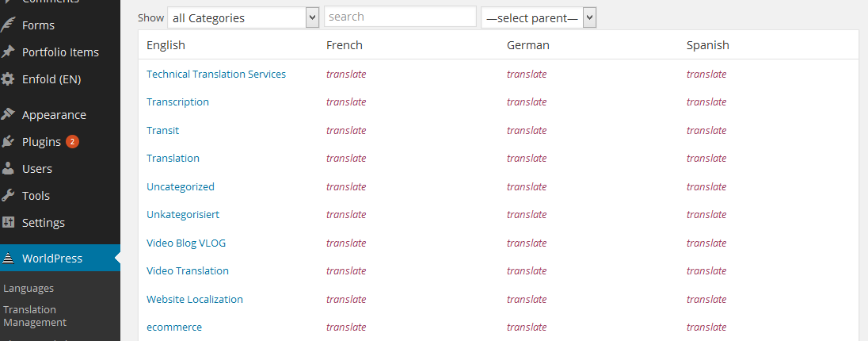Click the Tools wrench icon

8,196
